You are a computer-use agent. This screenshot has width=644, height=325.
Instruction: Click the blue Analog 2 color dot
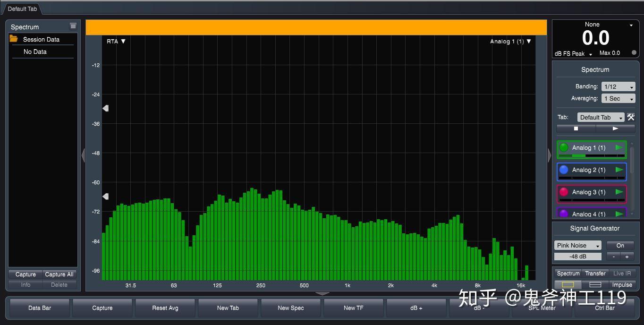pos(564,170)
